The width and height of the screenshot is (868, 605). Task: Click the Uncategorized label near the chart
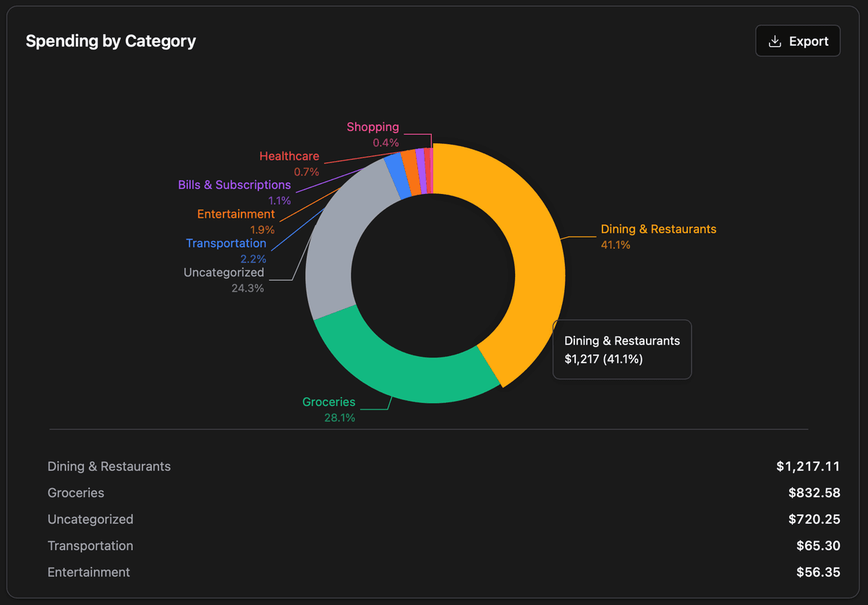click(x=224, y=272)
